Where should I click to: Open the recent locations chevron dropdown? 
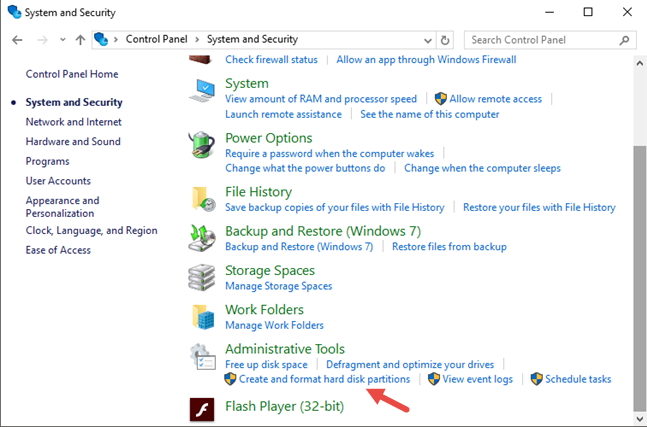coord(63,40)
